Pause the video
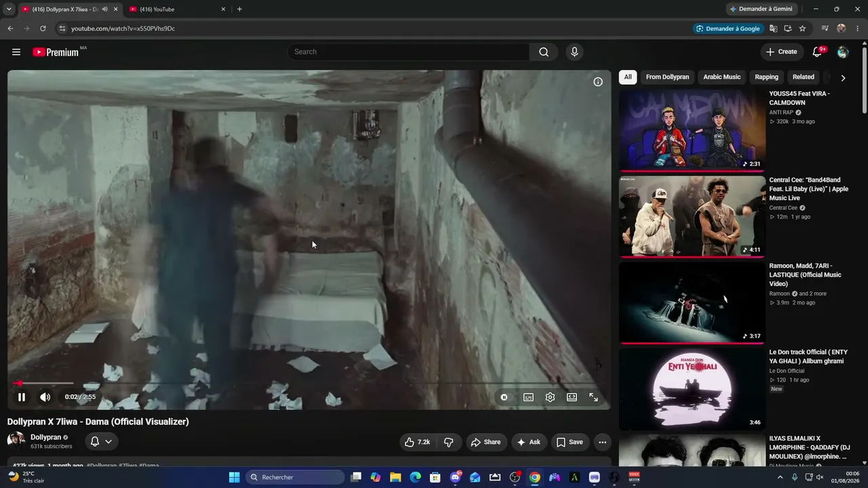Image resolution: width=868 pixels, height=488 pixels. [22, 397]
